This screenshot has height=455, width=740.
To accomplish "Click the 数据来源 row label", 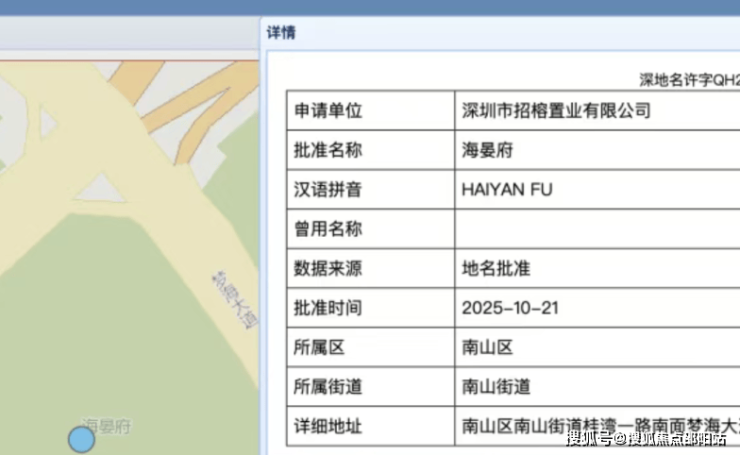I will click(x=328, y=268).
